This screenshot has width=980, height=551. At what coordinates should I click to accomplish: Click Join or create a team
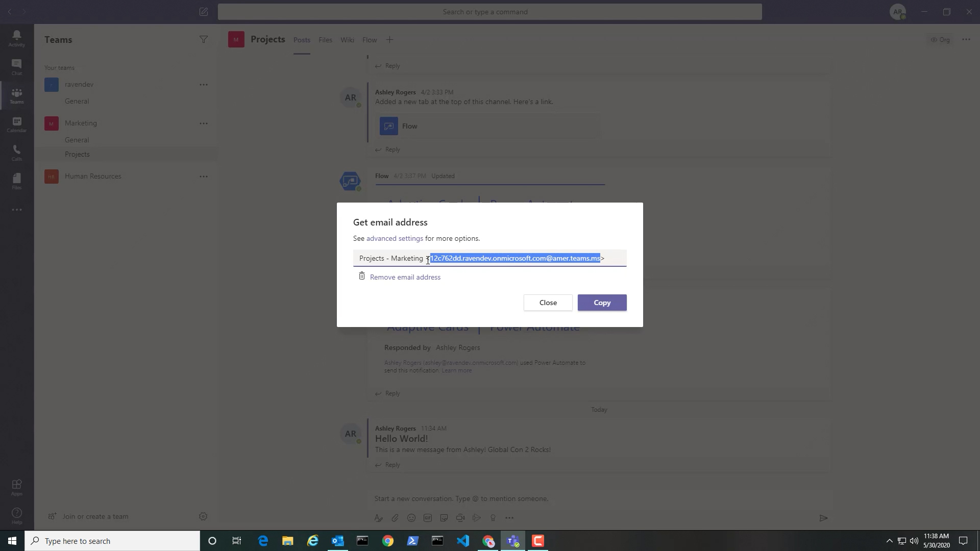(x=95, y=516)
